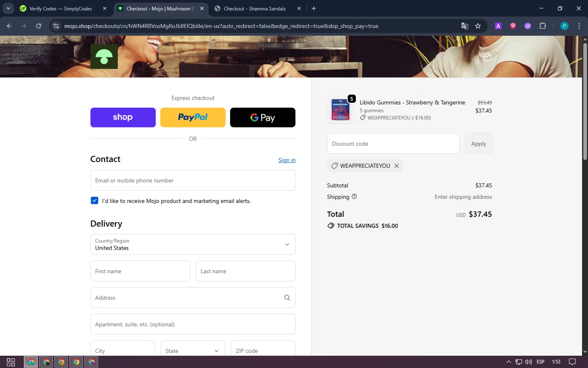Open the volume tray icon
The image size is (588, 368).
click(x=528, y=362)
